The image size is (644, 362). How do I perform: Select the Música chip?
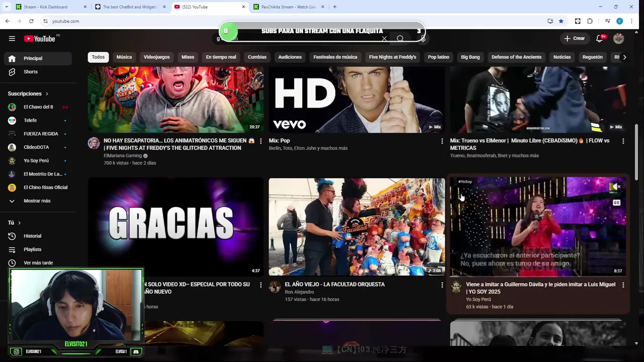[124, 57]
